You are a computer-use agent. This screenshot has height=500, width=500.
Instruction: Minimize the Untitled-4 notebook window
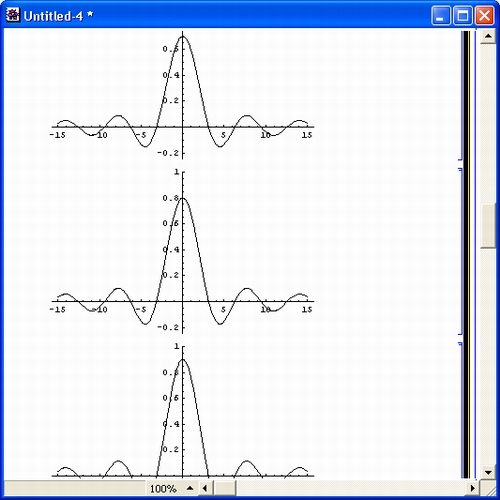[x=441, y=15]
